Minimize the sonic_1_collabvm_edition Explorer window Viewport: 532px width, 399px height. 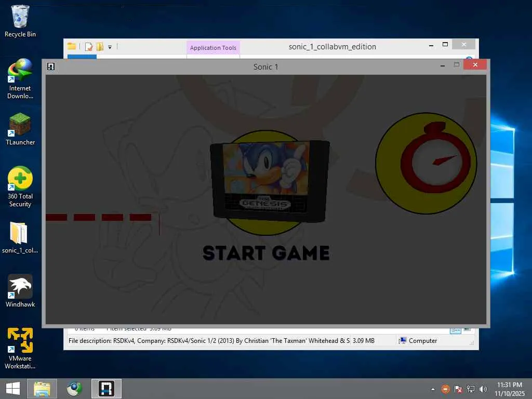click(x=431, y=46)
